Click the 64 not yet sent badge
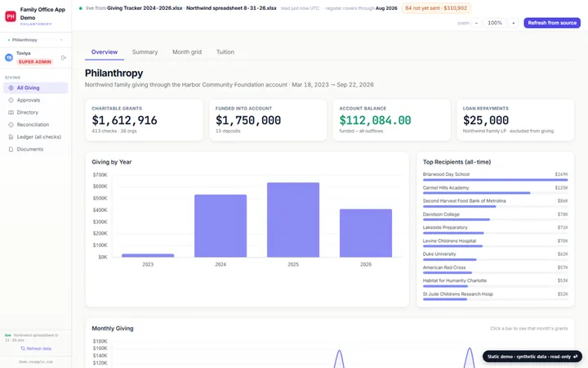 point(436,8)
